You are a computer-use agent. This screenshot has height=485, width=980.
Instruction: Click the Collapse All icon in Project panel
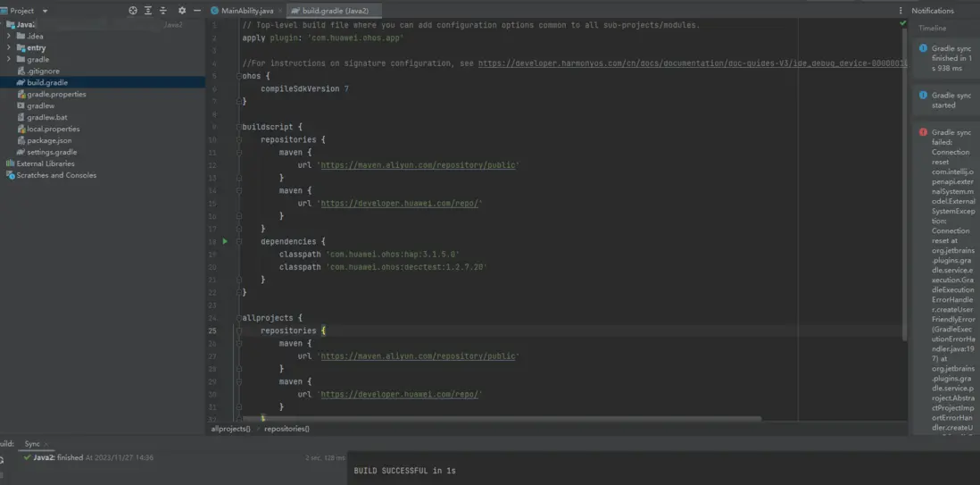[163, 11]
